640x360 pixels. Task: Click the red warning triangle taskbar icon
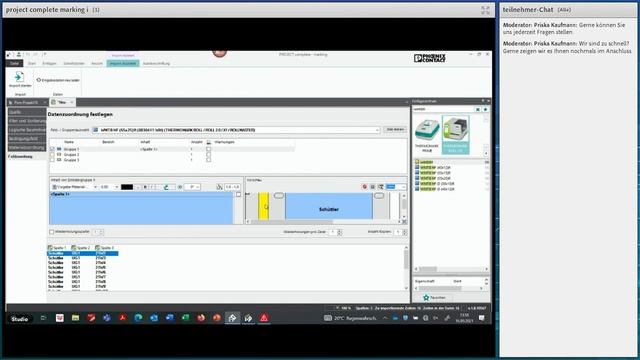pyautogui.click(x=264, y=318)
